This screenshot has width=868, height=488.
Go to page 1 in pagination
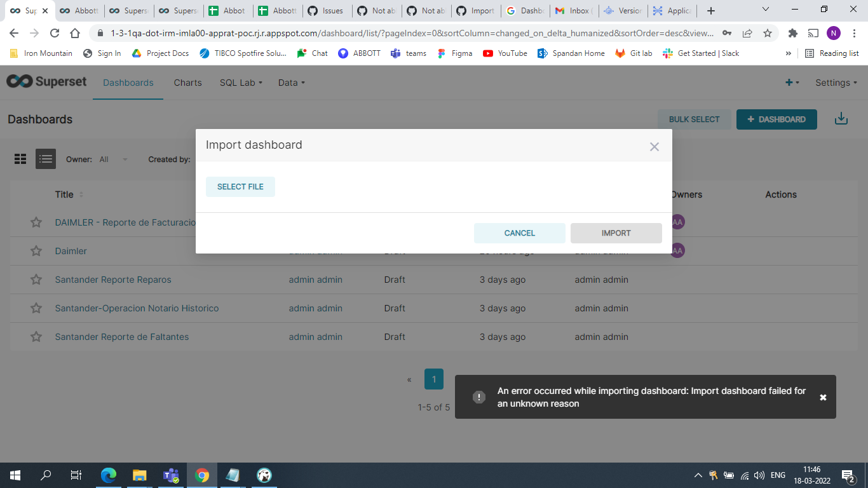pyautogui.click(x=434, y=380)
